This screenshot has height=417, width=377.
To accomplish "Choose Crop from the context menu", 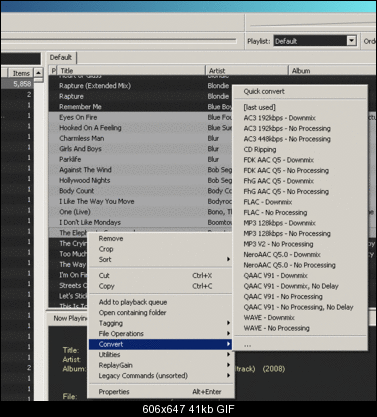I will 160,249.
